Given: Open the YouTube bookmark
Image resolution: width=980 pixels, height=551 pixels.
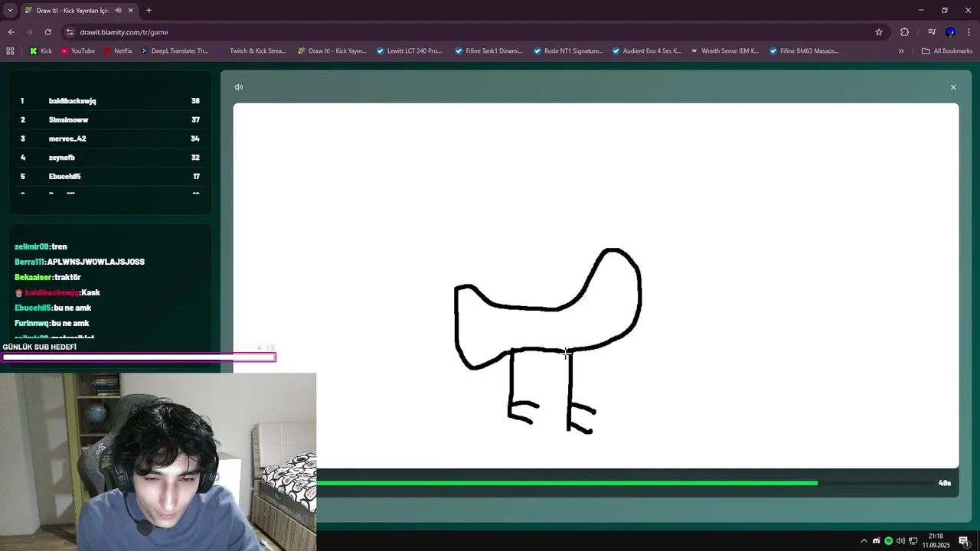Looking at the screenshot, I should point(77,51).
